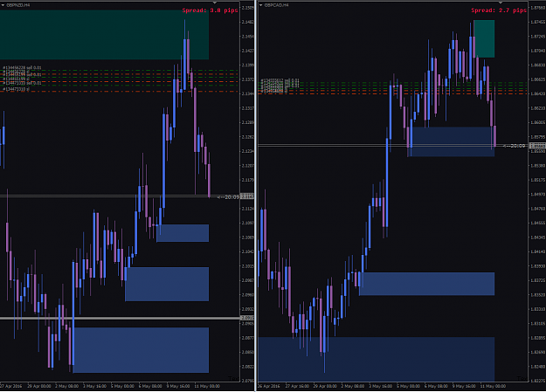The width and height of the screenshot is (546, 392).
Task: Select the GBPCAD,H4 chart title text
Action: click(276, 5)
